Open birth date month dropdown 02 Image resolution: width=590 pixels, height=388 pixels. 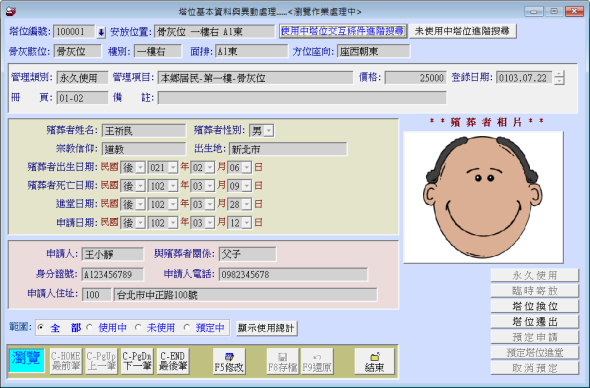tap(210, 167)
